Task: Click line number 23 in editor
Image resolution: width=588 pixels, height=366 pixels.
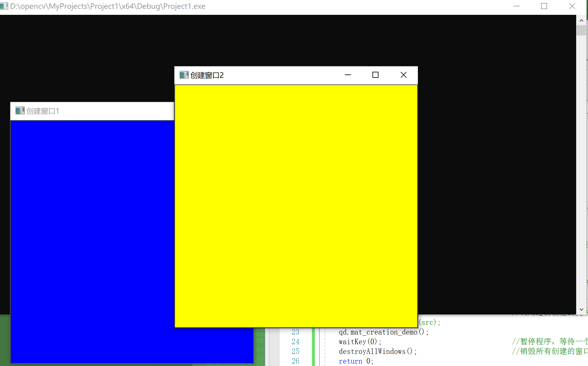Action: coord(296,332)
